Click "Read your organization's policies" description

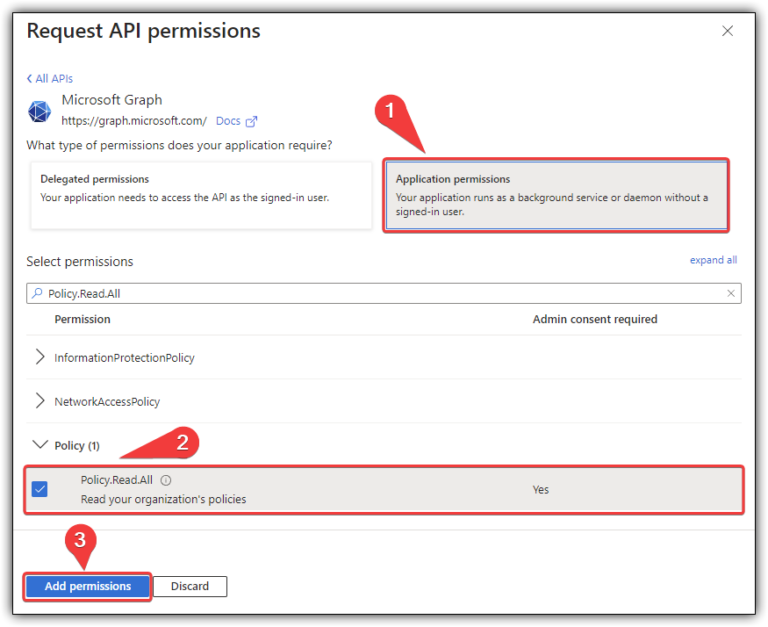(164, 499)
